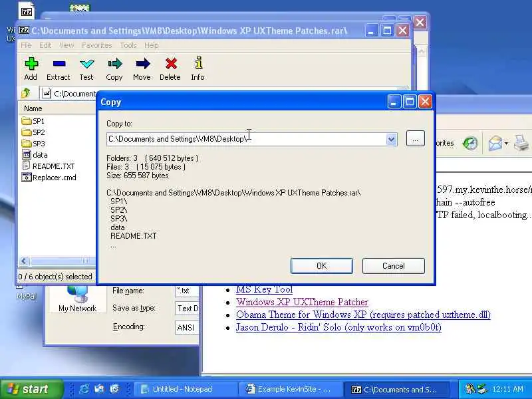Cancel the Copy dialog
Image resolution: width=532 pixels, height=399 pixels.
coord(393,265)
